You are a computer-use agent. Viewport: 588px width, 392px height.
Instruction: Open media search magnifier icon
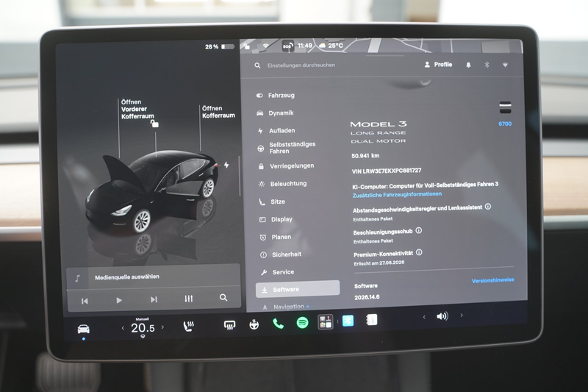223,298
